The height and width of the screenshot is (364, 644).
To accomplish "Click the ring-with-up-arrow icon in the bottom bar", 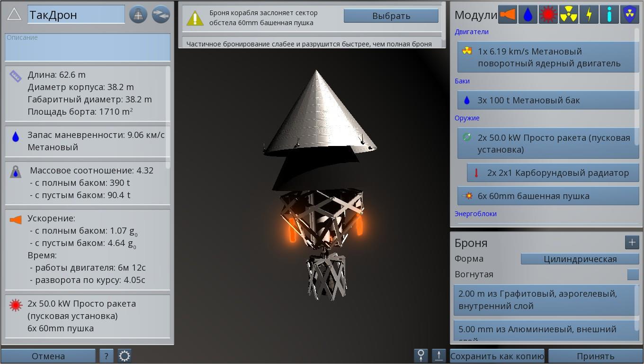I will [420, 356].
